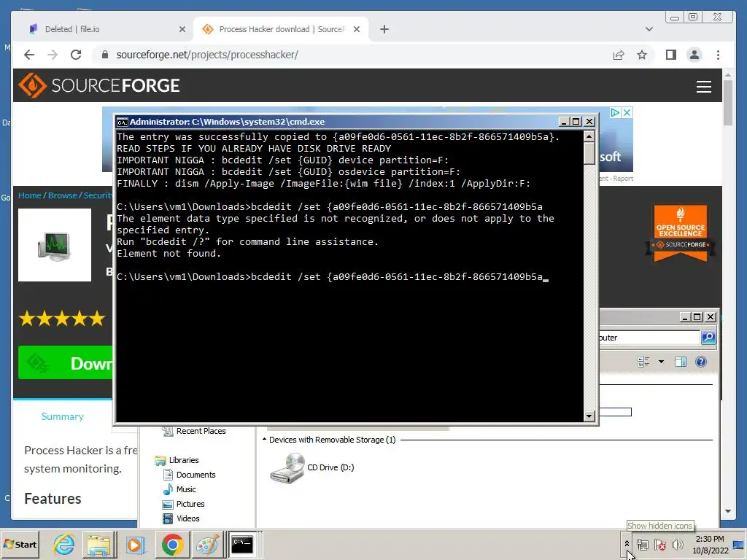Click the ad Report link
Viewport: 747px width, 560px height.
click(x=623, y=179)
